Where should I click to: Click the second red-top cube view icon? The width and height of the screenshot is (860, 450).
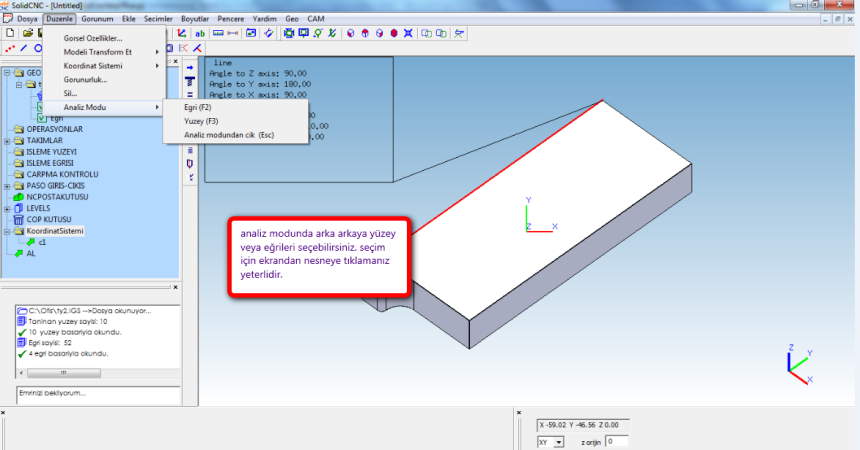tap(365, 33)
